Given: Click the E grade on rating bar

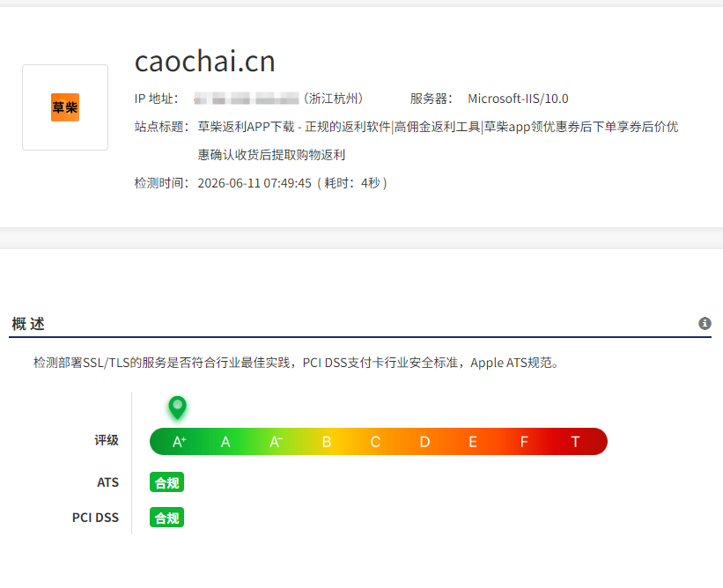Looking at the screenshot, I should point(473,442).
